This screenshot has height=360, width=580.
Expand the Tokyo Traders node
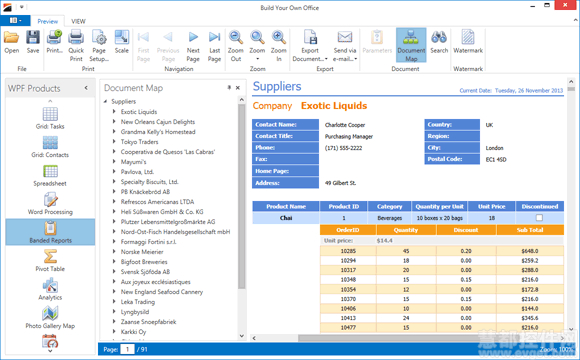[x=114, y=141]
